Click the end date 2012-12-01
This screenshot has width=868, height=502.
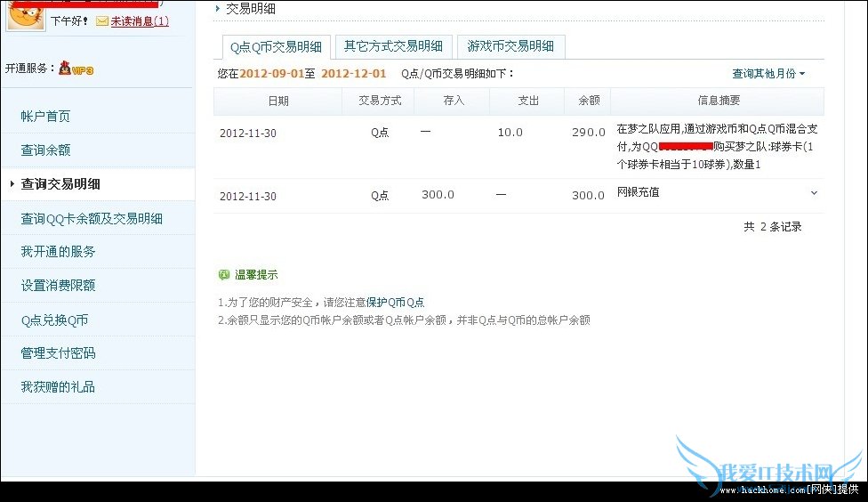[353, 74]
